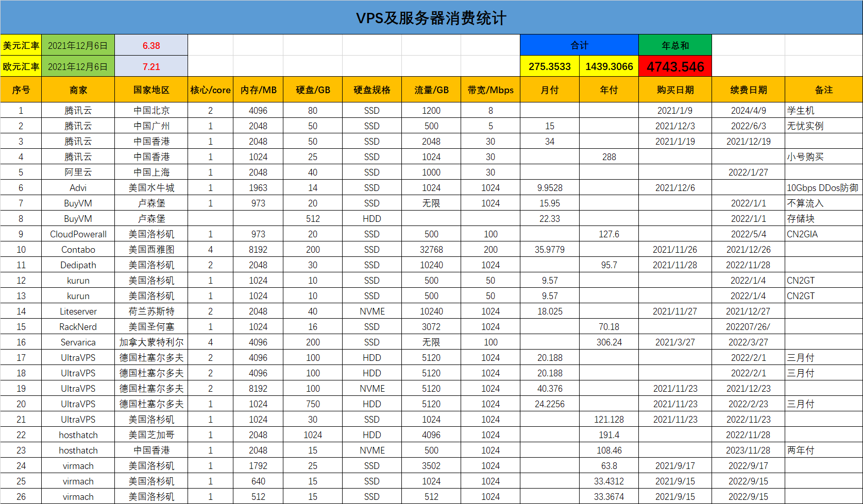
Task: Click the 美元汇率 label cell
Action: (x=21, y=45)
